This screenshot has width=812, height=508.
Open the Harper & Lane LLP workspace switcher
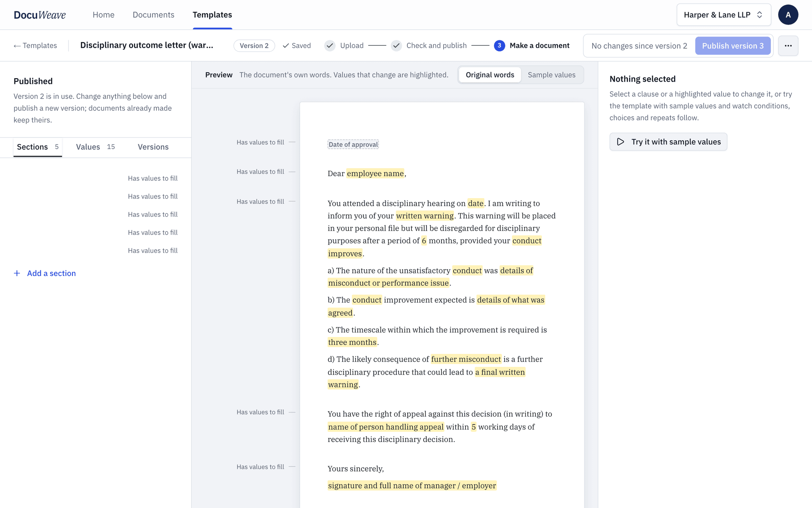[x=724, y=15]
